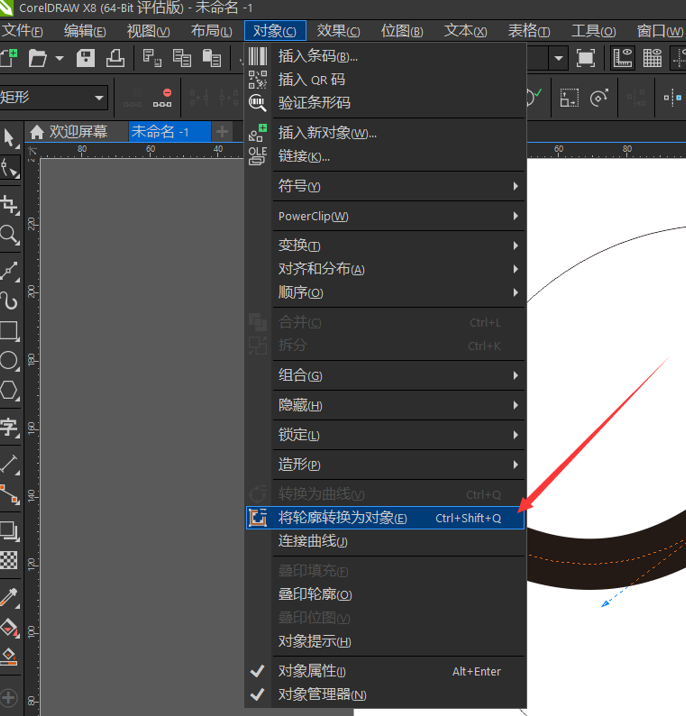Image resolution: width=686 pixels, height=716 pixels.
Task: Choose 将轮廓转换为对象 menu item
Action: click(x=385, y=518)
